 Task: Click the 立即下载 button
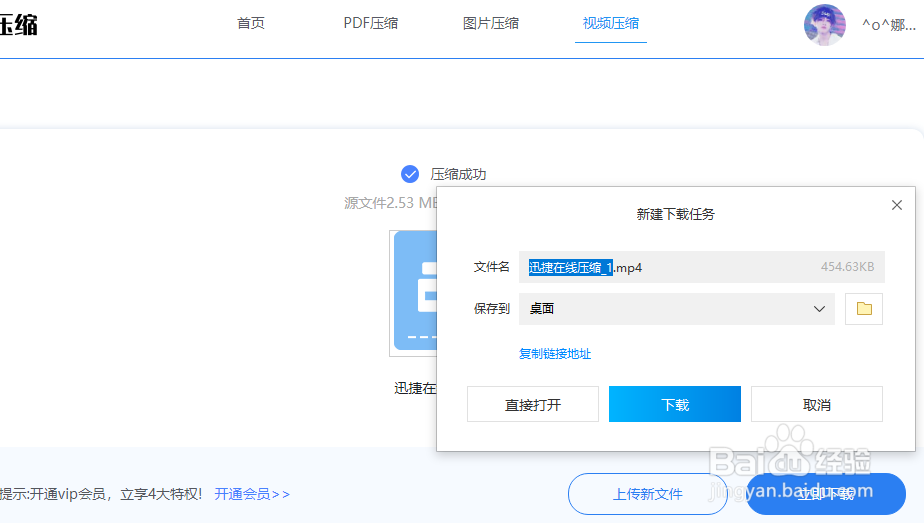tap(826, 494)
